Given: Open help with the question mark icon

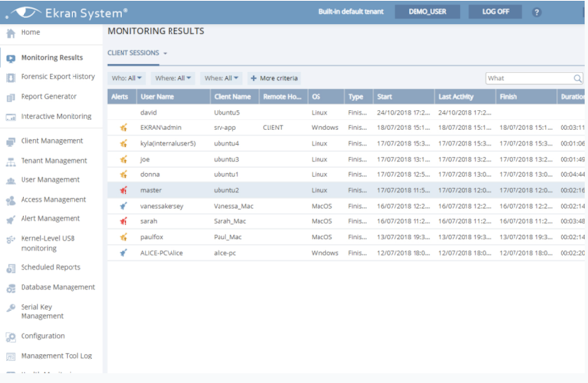Looking at the screenshot, I should click(537, 12).
